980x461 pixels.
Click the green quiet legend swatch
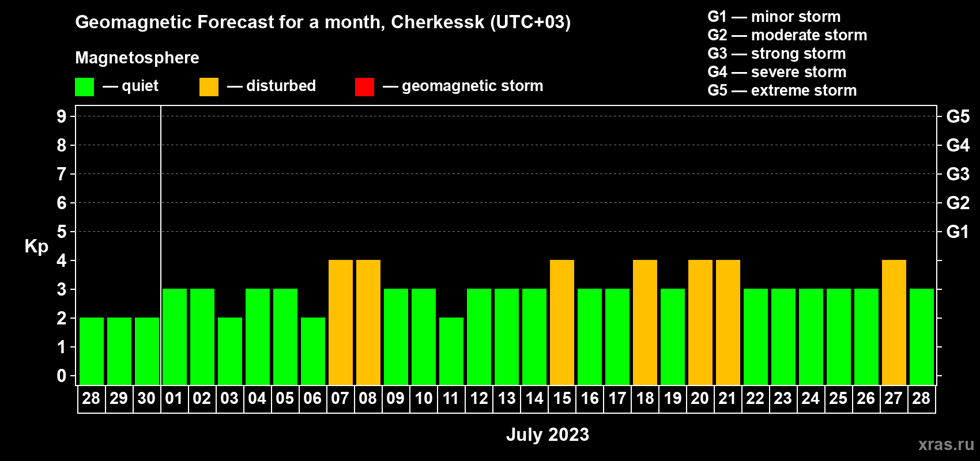pyautogui.click(x=84, y=86)
